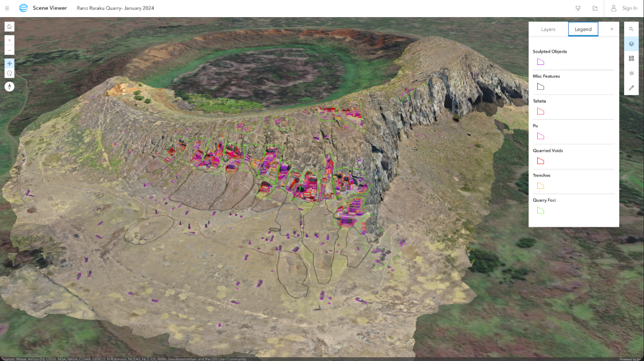Click the Share scene icon

pos(595,8)
